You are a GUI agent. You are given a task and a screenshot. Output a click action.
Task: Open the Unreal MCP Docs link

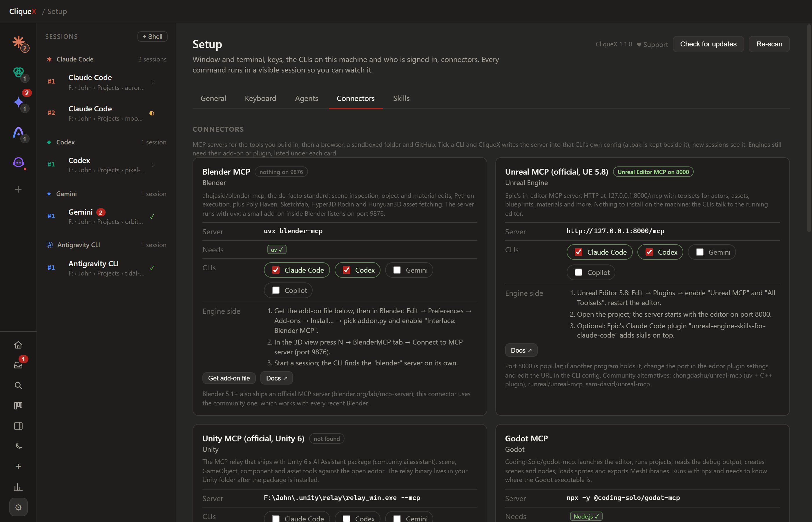pyautogui.click(x=521, y=350)
